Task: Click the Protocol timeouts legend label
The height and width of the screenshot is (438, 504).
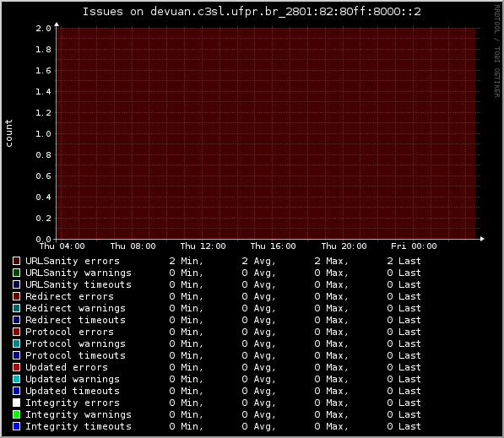Action: (x=75, y=355)
